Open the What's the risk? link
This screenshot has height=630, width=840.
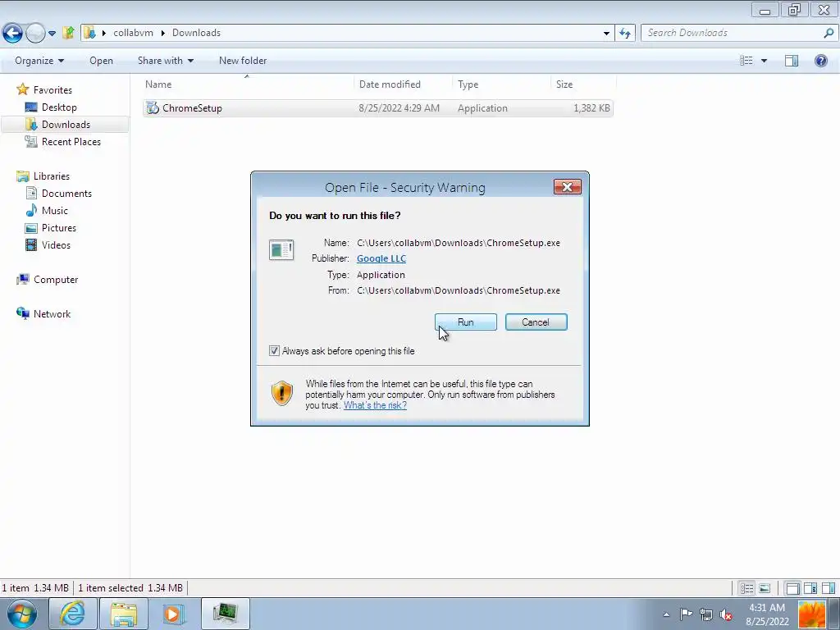375,405
